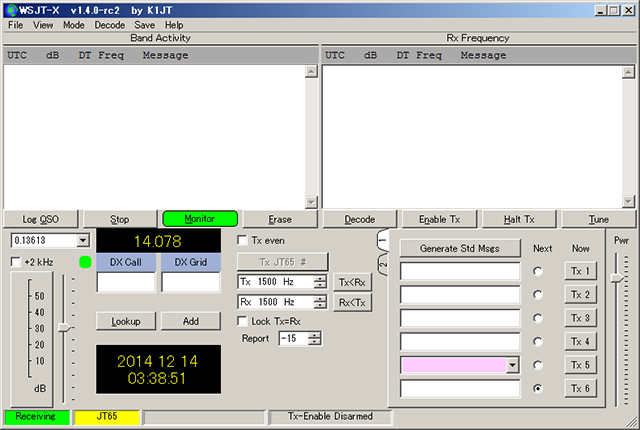Select the Next radio button for Tx 4
This screenshot has height=430, width=640.
538,341
